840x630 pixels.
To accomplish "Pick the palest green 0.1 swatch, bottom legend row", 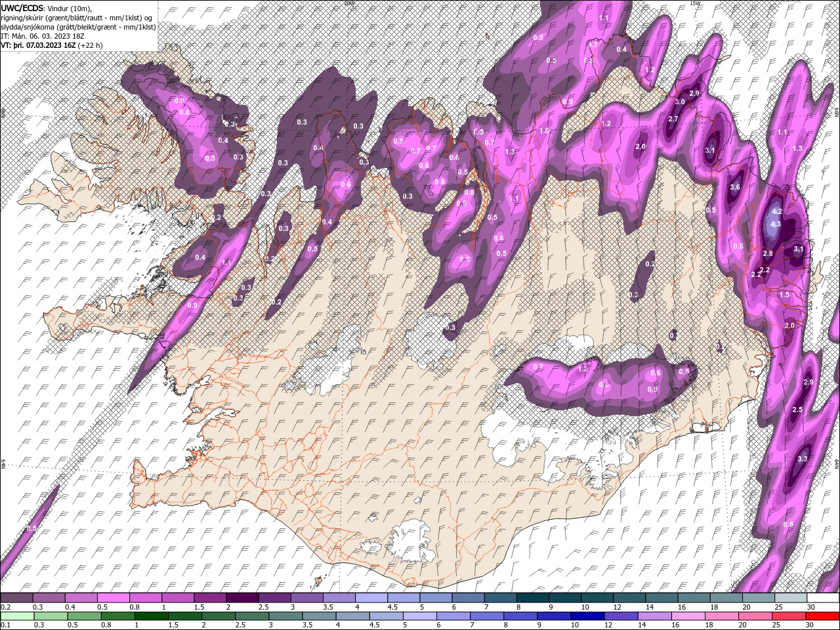I will (x=16, y=616).
